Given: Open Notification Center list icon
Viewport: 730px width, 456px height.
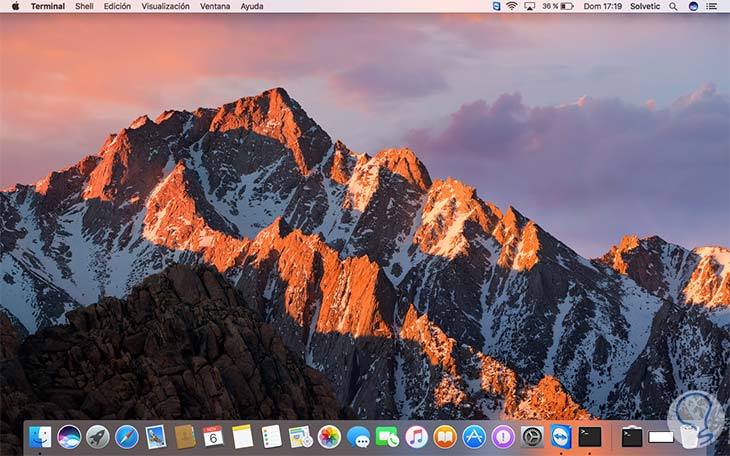Looking at the screenshot, I should pos(714,6).
